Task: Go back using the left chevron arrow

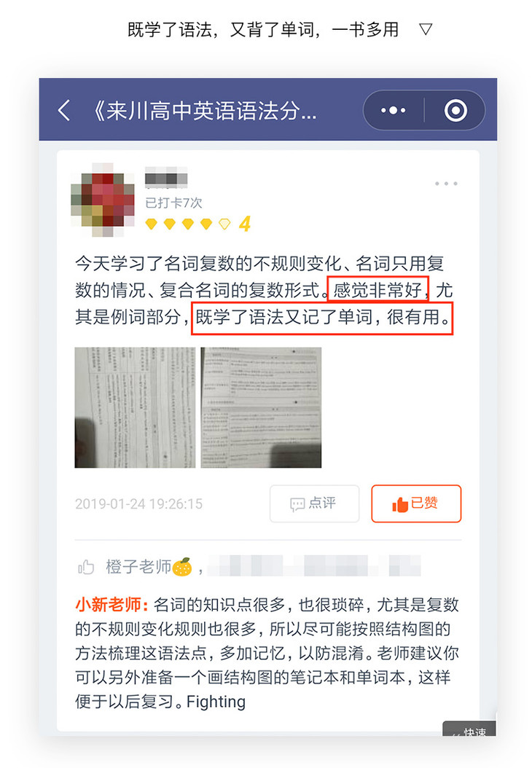Action: (64, 110)
